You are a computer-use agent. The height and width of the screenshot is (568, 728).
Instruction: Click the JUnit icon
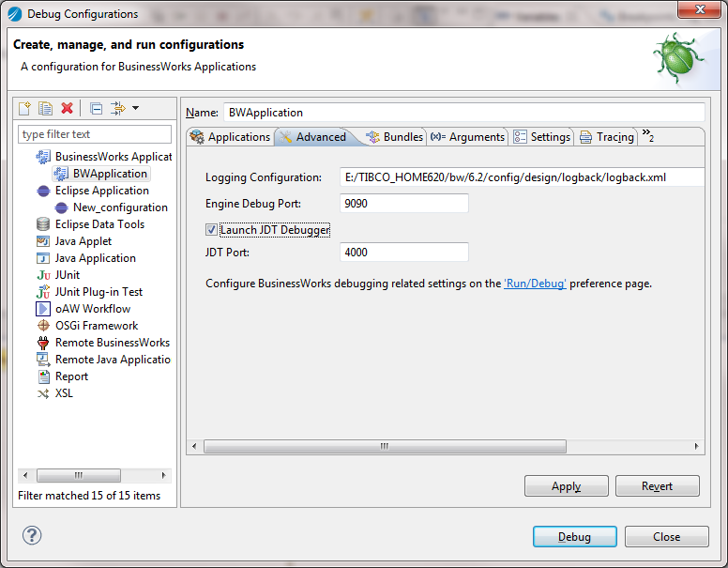[43, 275]
